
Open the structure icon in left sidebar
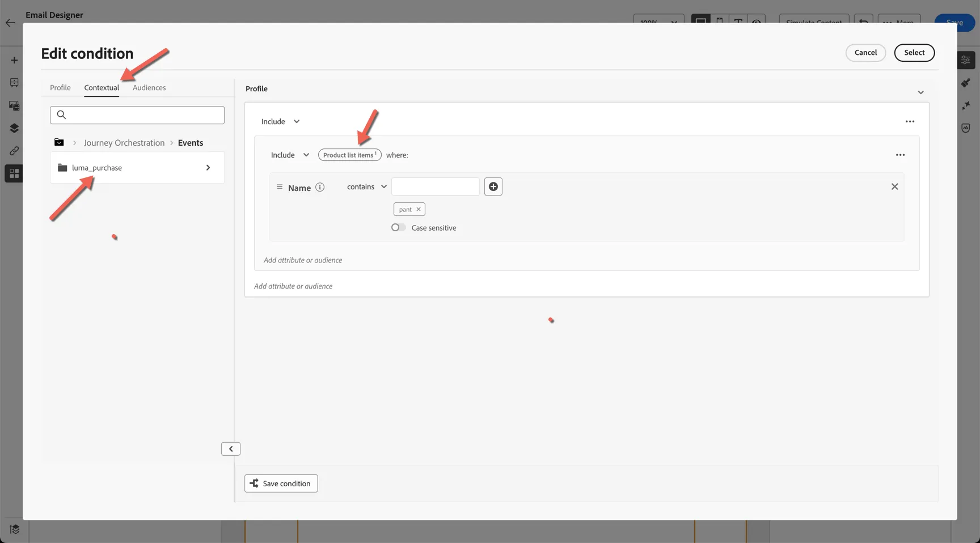click(x=14, y=83)
